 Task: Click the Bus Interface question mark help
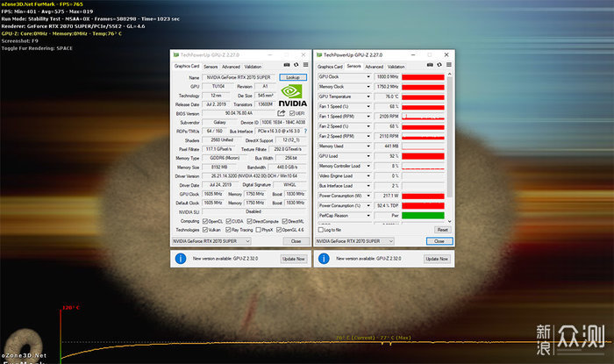pyautogui.click(x=305, y=131)
